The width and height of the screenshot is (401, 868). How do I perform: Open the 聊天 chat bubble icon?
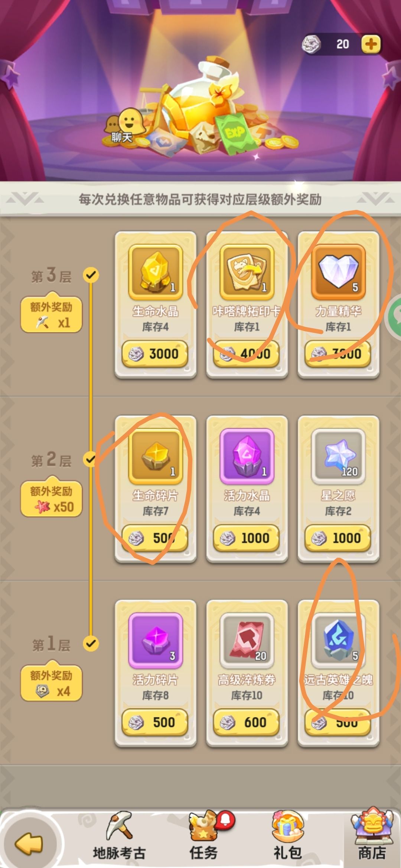122,125
